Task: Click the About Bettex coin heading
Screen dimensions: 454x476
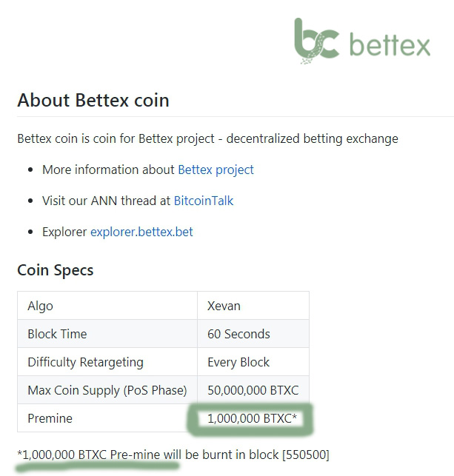Action: (x=93, y=100)
